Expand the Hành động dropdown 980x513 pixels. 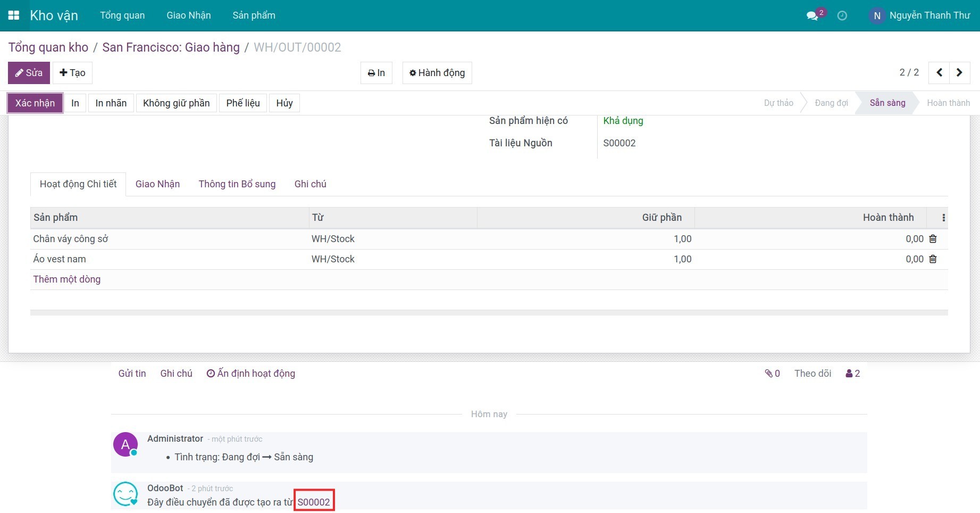click(x=437, y=73)
